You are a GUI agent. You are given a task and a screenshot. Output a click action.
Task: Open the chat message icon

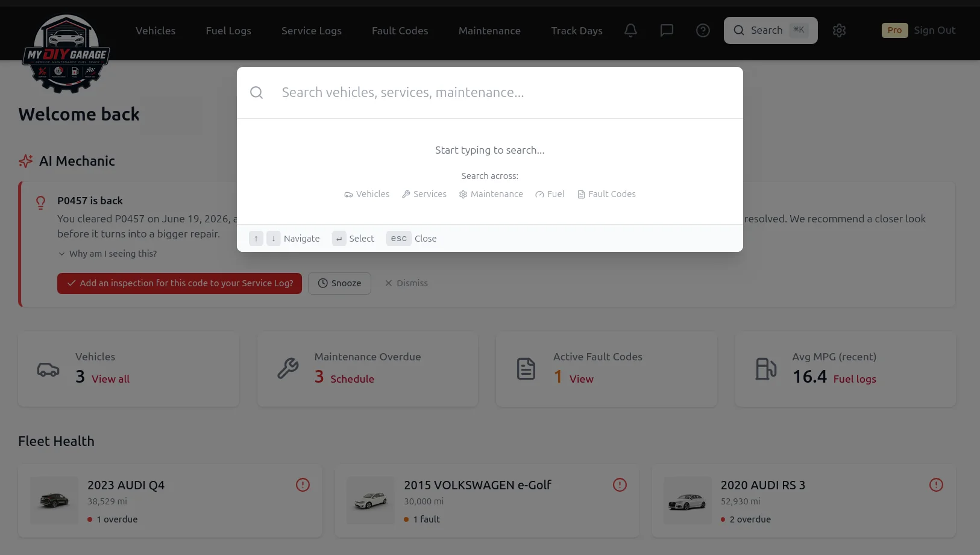(x=667, y=30)
